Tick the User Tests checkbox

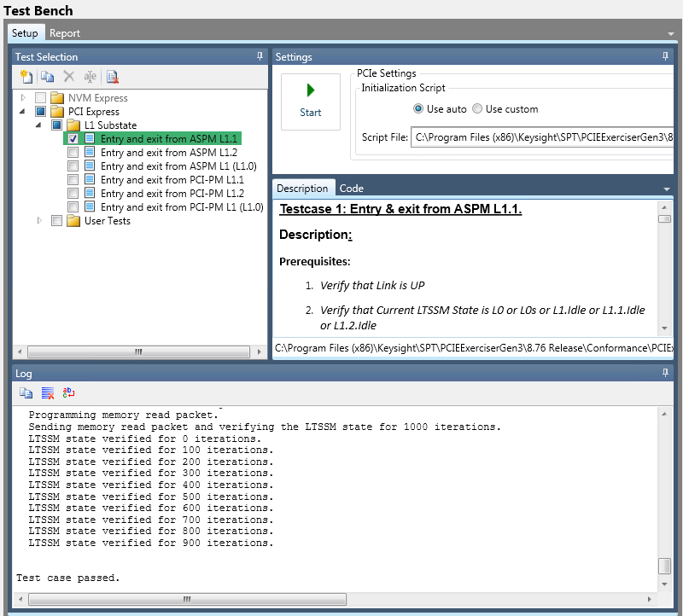click(56, 221)
